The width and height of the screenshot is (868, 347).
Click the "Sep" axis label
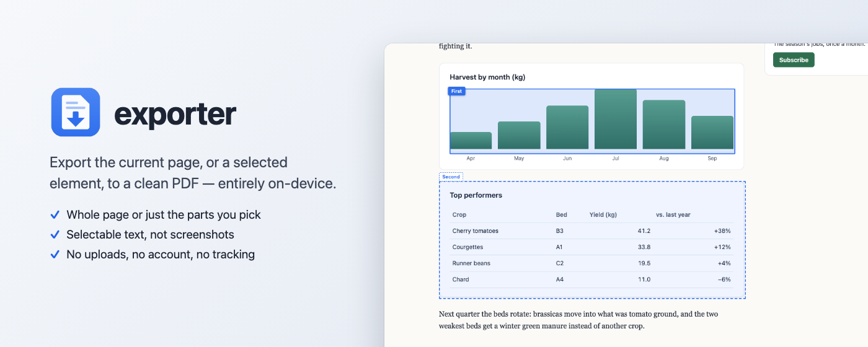pos(712,159)
